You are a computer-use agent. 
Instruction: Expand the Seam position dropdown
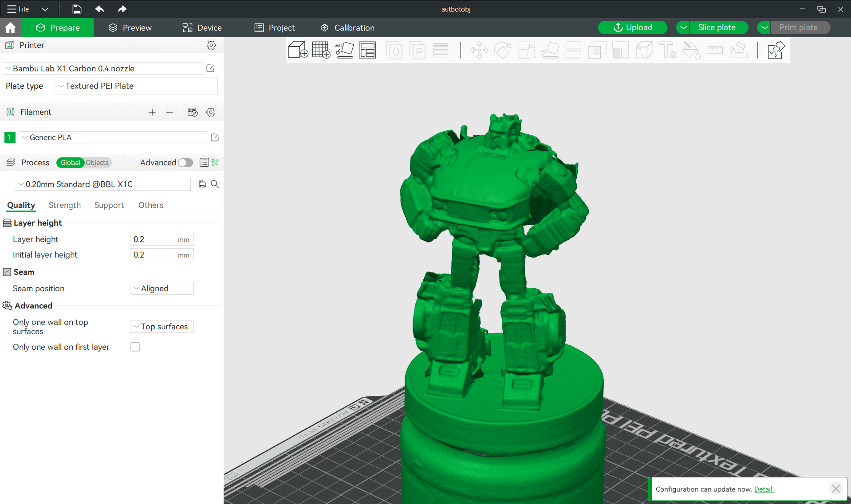pyautogui.click(x=162, y=289)
